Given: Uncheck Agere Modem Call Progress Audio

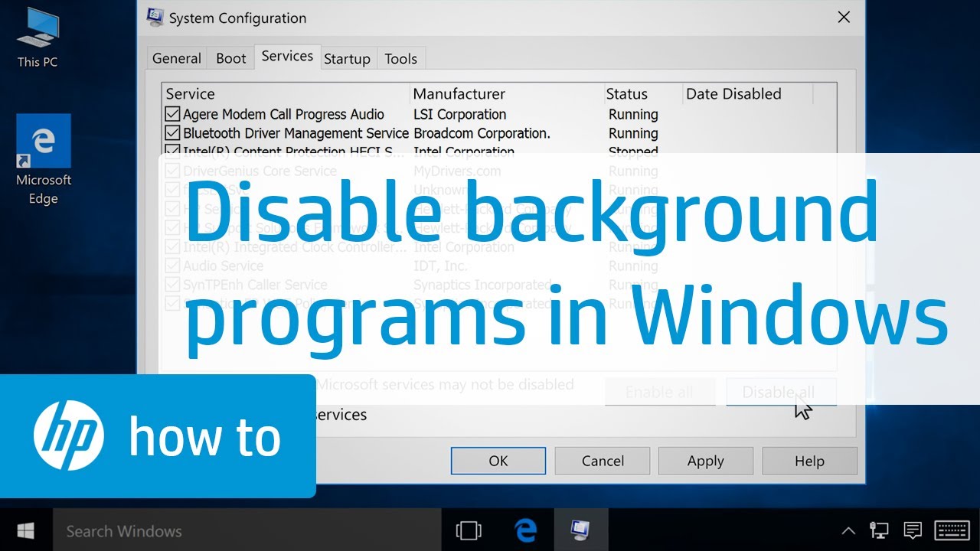Looking at the screenshot, I should tap(172, 115).
